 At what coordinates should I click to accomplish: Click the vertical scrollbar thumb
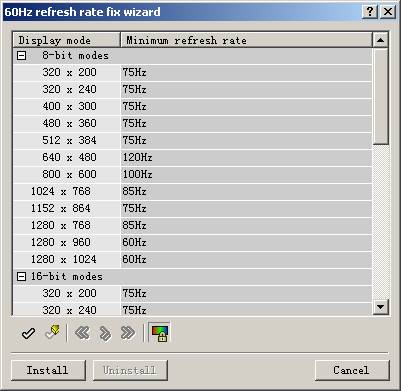coord(380,96)
